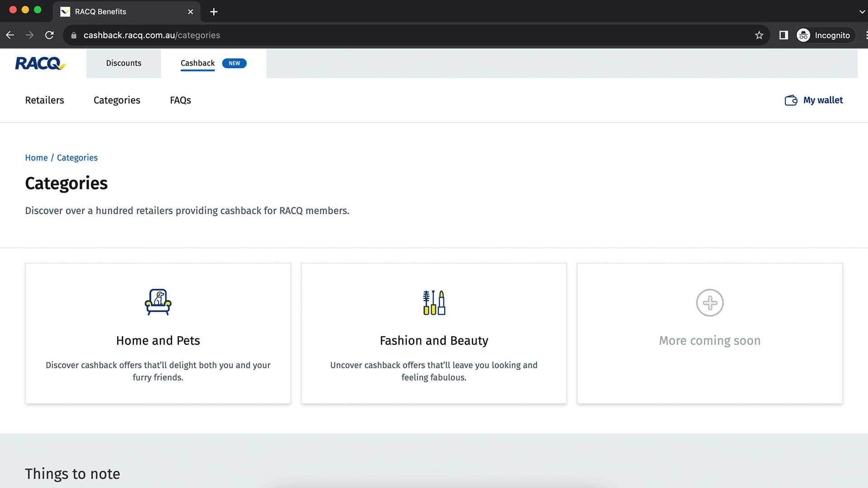Select the Cashback tab
This screenshot has width=868, height=488.
tap(198, 63)
